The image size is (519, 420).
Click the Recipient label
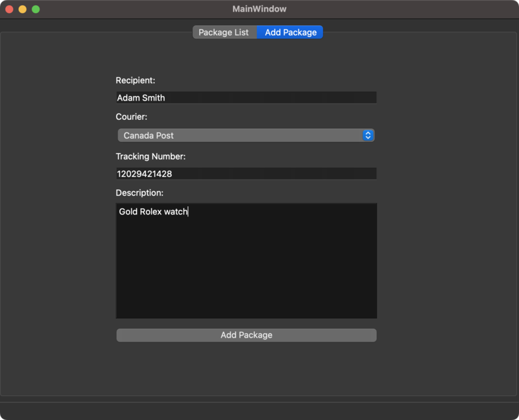click(x=135, y=80)
